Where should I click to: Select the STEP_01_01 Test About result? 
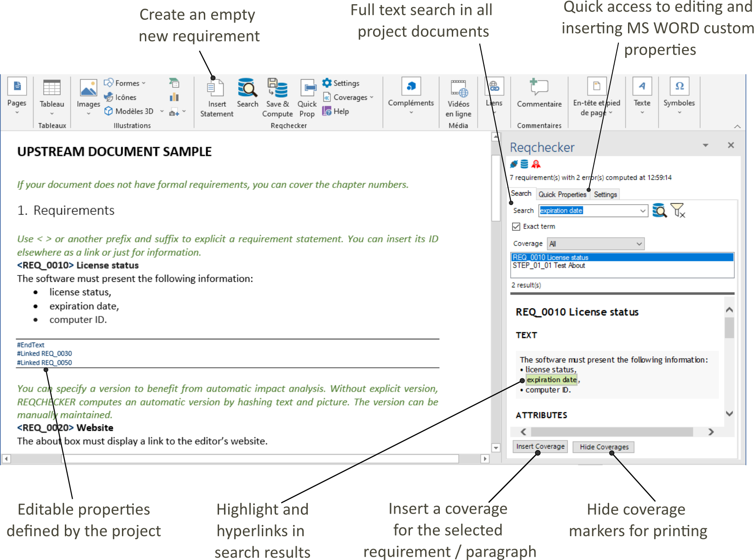tap(549, 266)
